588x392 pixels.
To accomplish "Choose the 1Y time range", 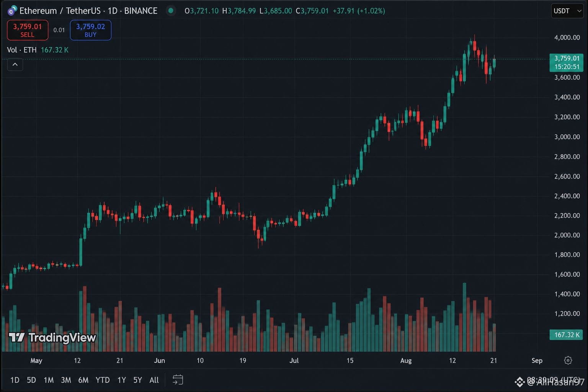I will pos(122,380).
